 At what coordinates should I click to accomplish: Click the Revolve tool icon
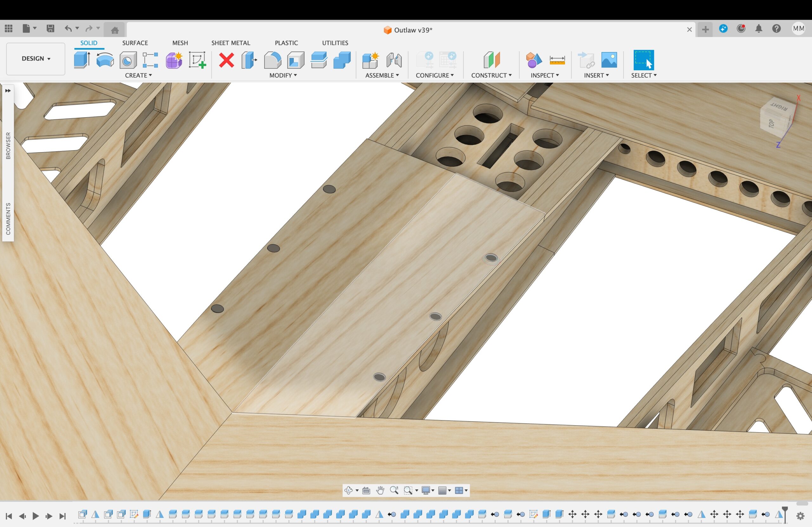point(105,60)
